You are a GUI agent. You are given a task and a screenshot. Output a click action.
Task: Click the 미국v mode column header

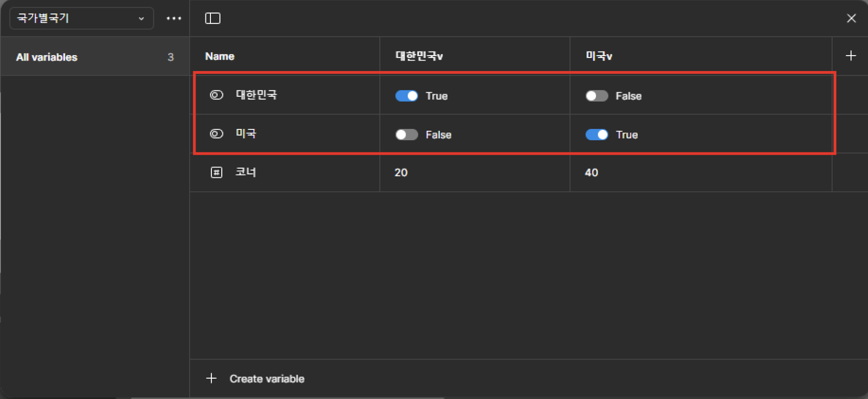point(599,56)
